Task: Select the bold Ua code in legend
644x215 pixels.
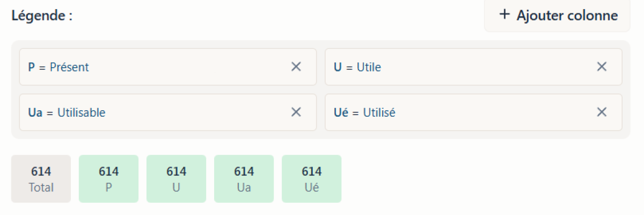Action: (35, 112)
